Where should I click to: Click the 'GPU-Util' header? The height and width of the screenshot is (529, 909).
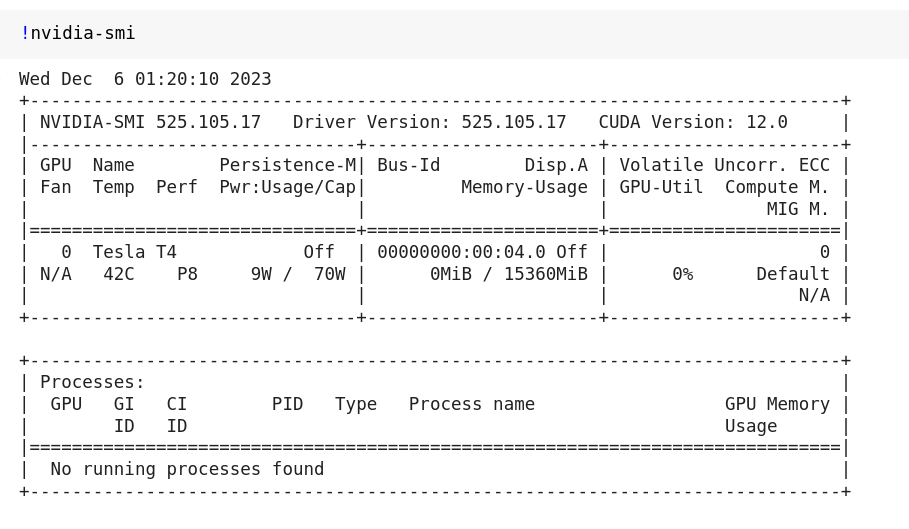coord(661,187)
